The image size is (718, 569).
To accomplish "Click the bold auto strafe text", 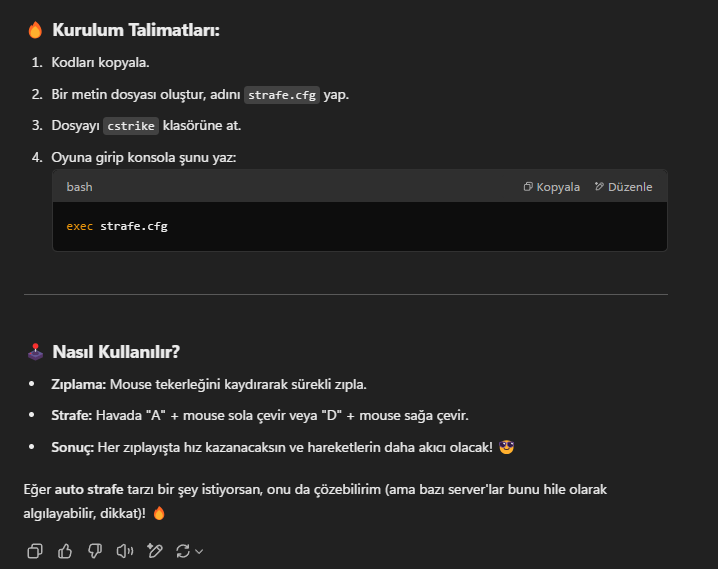I will (x=89, y=489).
